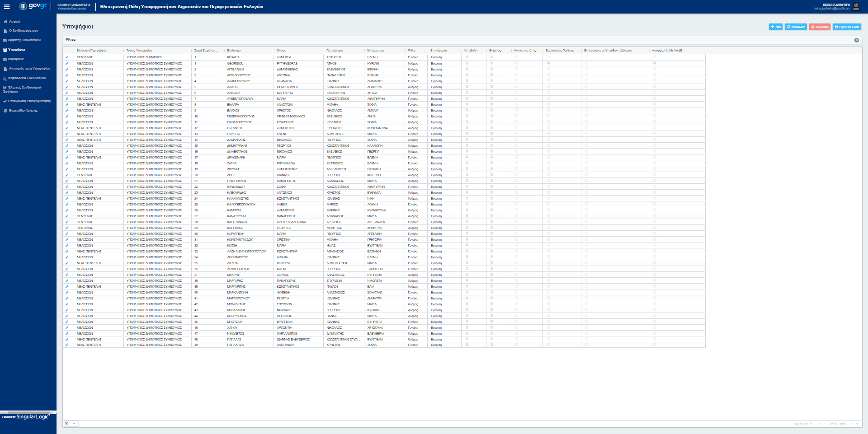Open the user profile avatar
The width and height of the screenshot is (868, 434).
(x=856, y=6)
